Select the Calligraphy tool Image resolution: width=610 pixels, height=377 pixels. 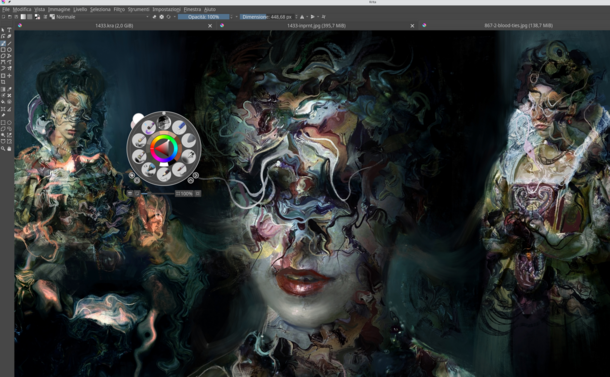[9, 36]
